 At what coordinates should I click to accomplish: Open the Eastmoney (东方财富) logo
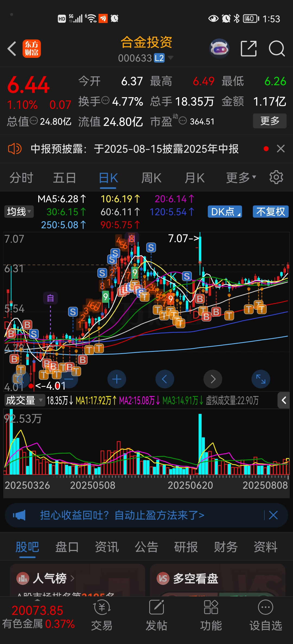[x=31, y=49]
